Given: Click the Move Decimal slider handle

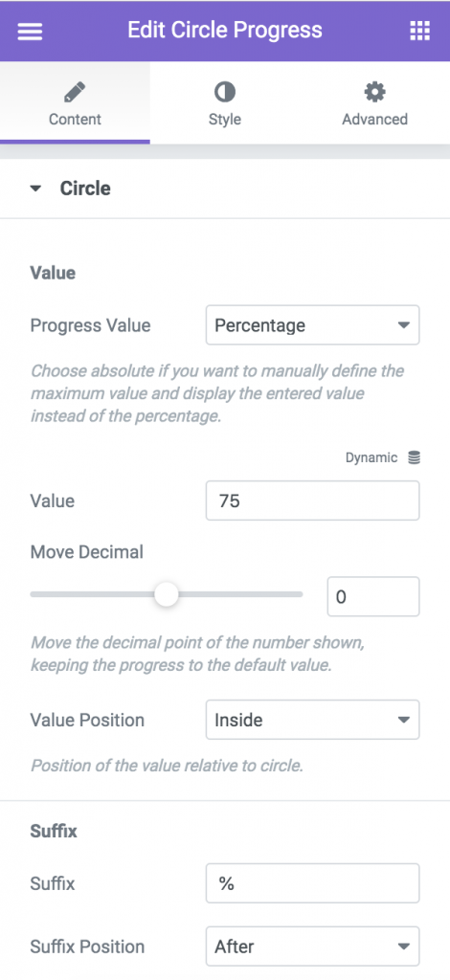Looking at the screenshot, I should [x=167, y=594].
